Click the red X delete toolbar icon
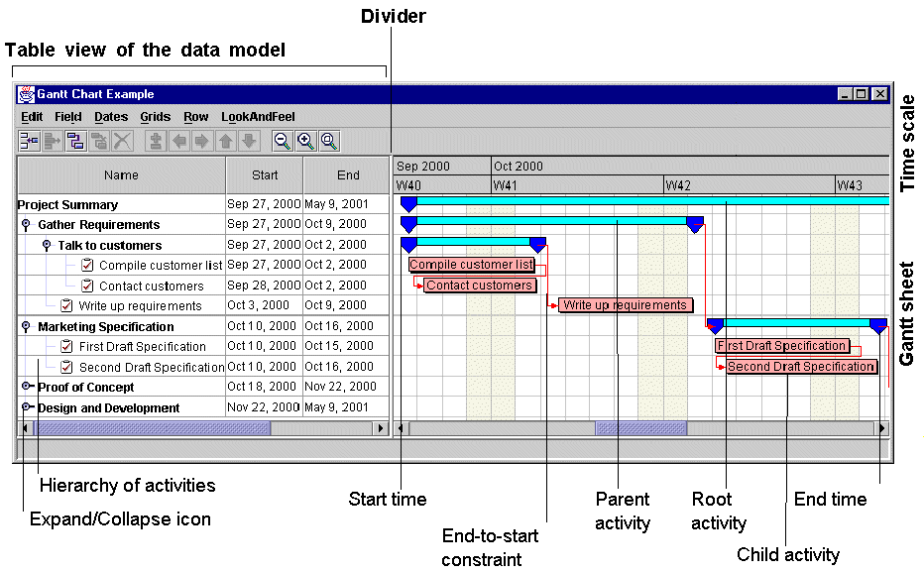The height and width of the screenshot is (573, 924). coord(122,141)
